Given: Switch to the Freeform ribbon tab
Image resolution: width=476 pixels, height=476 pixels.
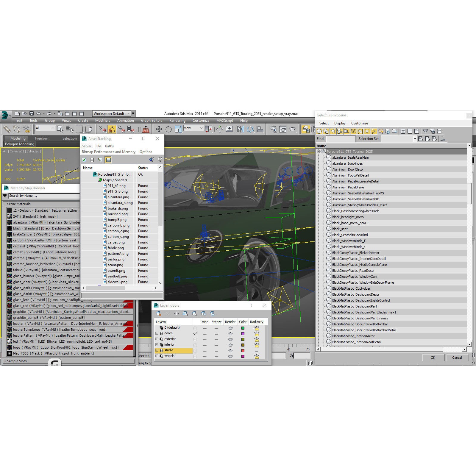Looking at the screenshot, I should point(42,138).
